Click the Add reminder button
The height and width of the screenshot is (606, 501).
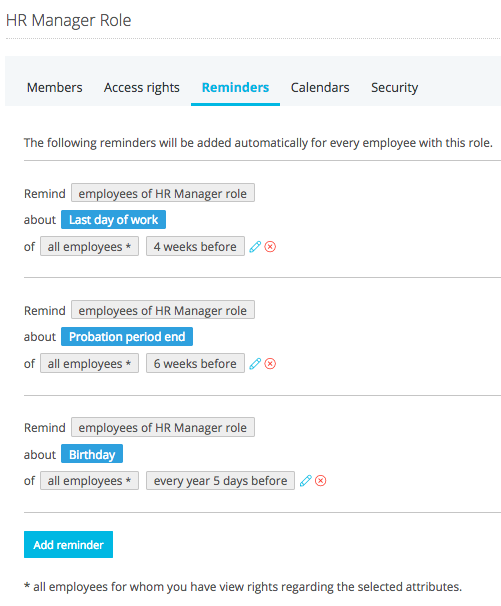coord(68,545)
